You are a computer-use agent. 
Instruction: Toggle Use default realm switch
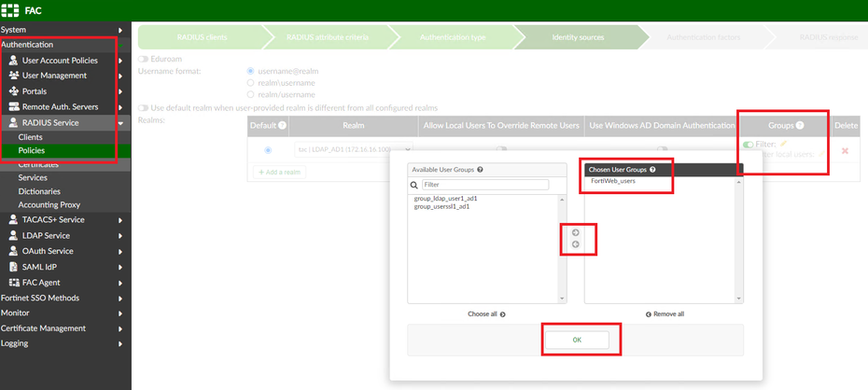(x=144, y=108)
